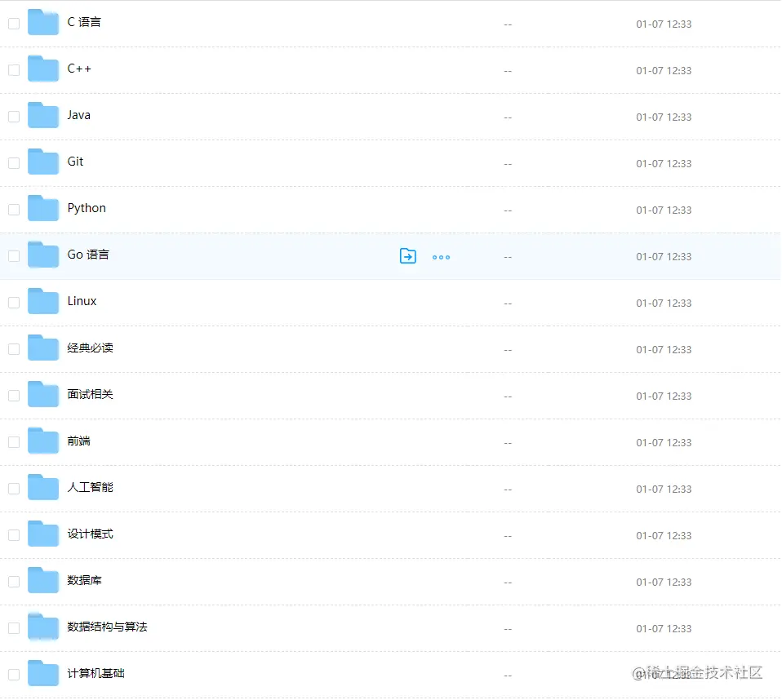Click the move-to-folder icon on Go 语言 row
Image resolution: width=782 pixels, height=700 pixels.
coord(407,255)
